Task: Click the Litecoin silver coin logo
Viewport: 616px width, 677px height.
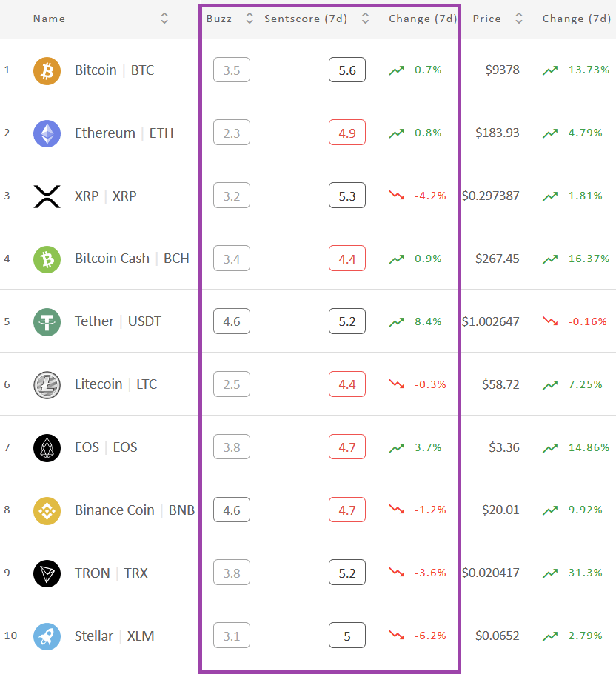Action: (47, 385)
